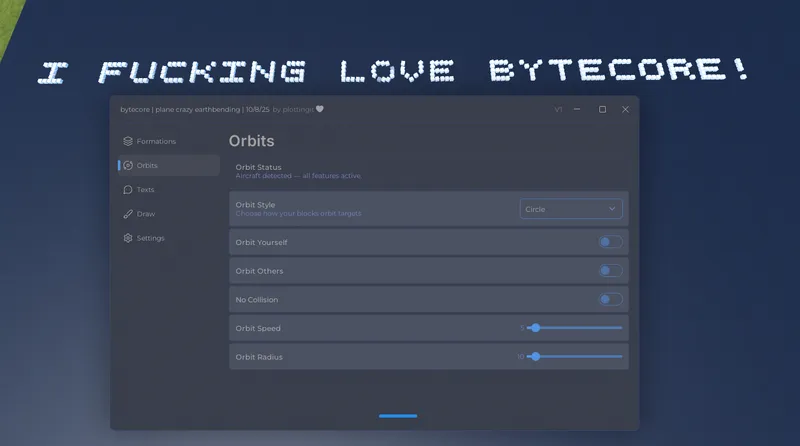This screenshot has width=800, height=446.
Task: Click the blue bar at window bottom
Action: coord(398,416)
